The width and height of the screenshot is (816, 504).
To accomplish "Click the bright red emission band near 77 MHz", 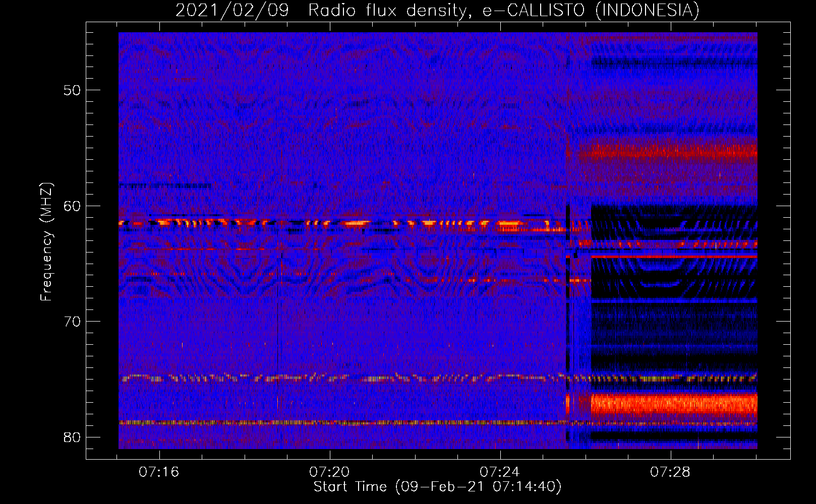I will 674,404.
